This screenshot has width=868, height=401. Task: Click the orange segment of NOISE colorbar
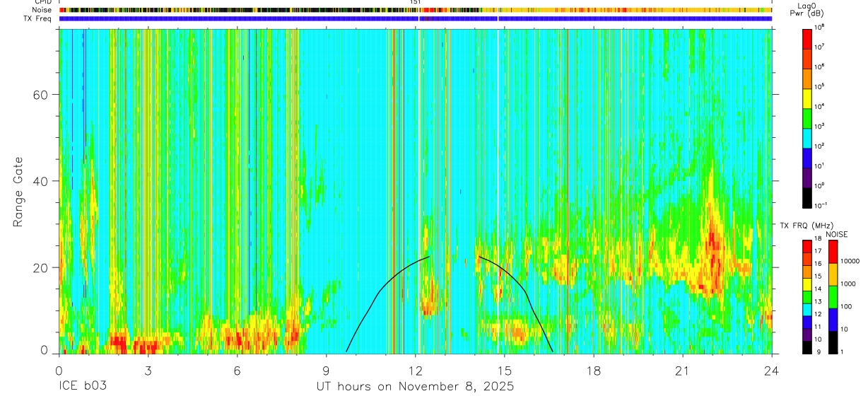[833, 274]
